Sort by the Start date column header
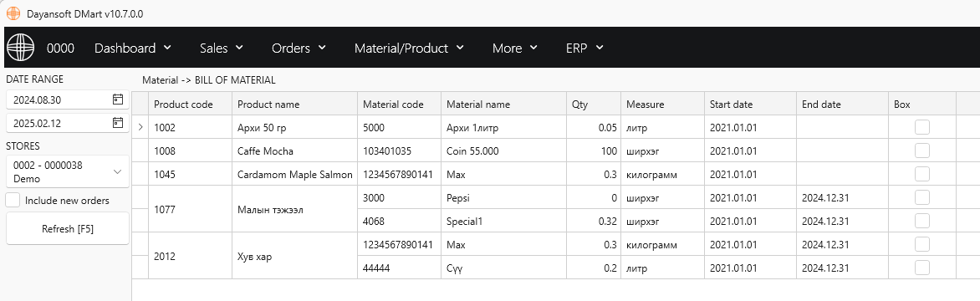 pyautogui.click(x=751, y=105)
